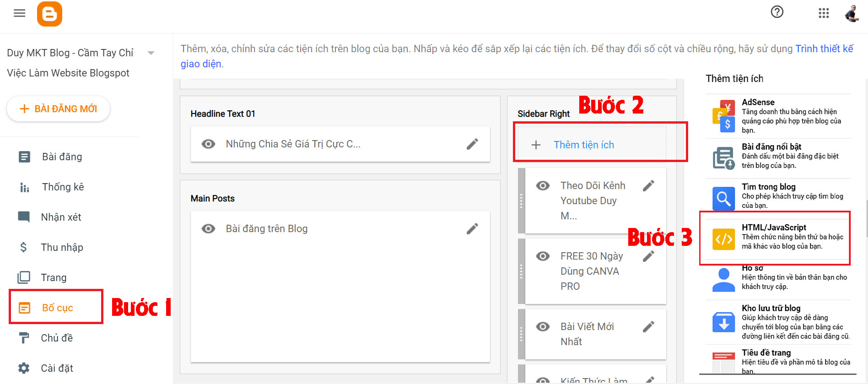The width and height of the screenshot is (868, 385).
Task: Click the Nhận xét comment bubble icon
Action: [24, 217]
